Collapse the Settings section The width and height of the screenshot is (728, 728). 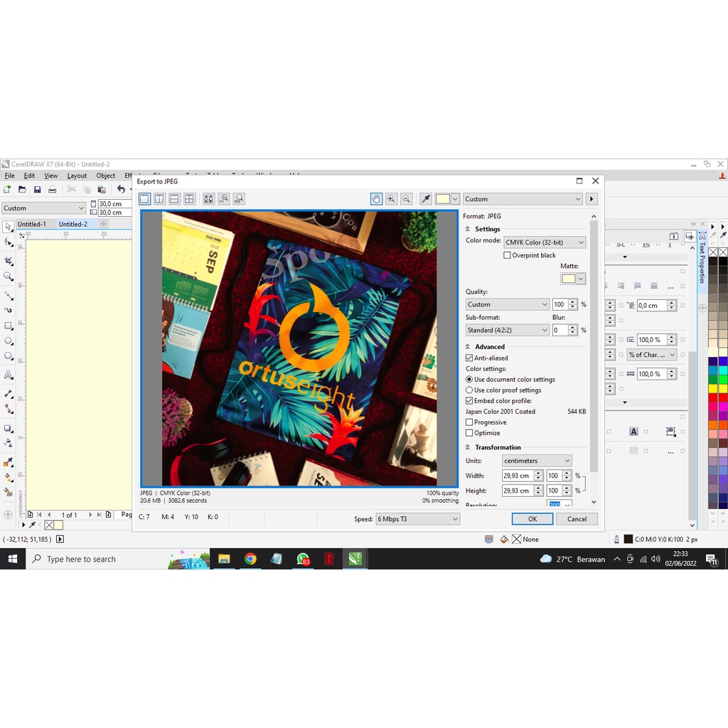tap(468, 230)
